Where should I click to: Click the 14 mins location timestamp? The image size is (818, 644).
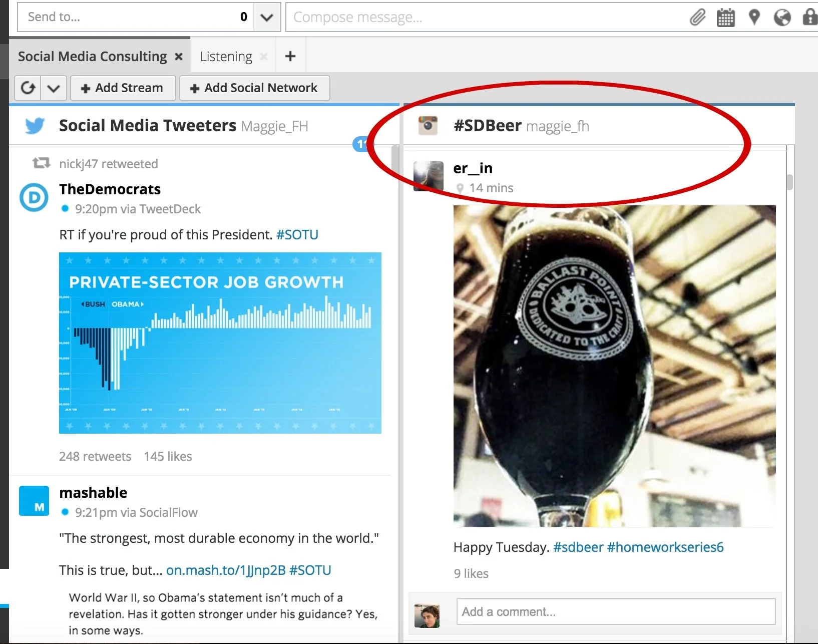[x=491, y=188]
